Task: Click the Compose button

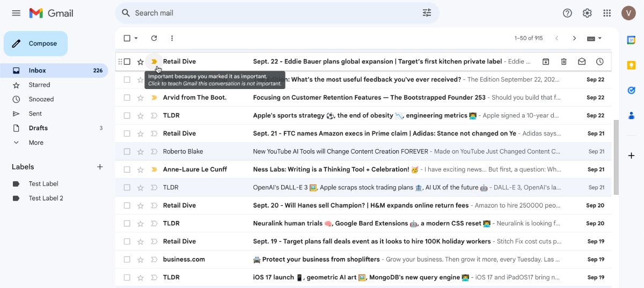Action: point(36,43)
